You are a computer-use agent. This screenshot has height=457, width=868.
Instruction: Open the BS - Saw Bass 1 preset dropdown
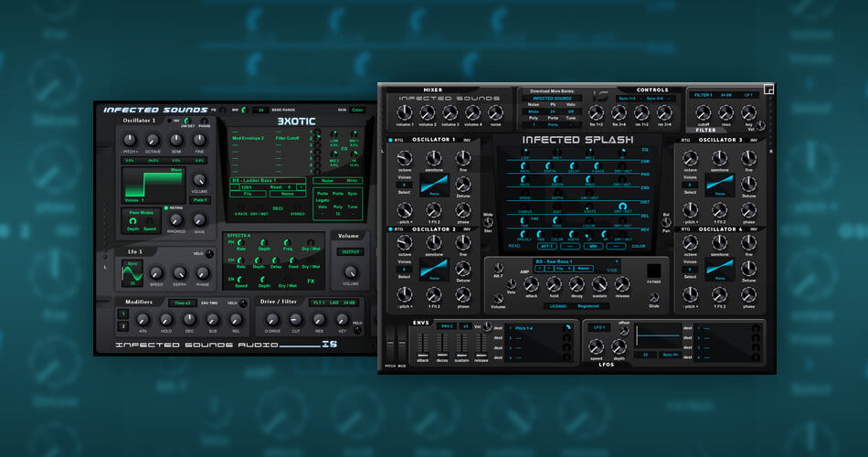(x=576, y=261)
